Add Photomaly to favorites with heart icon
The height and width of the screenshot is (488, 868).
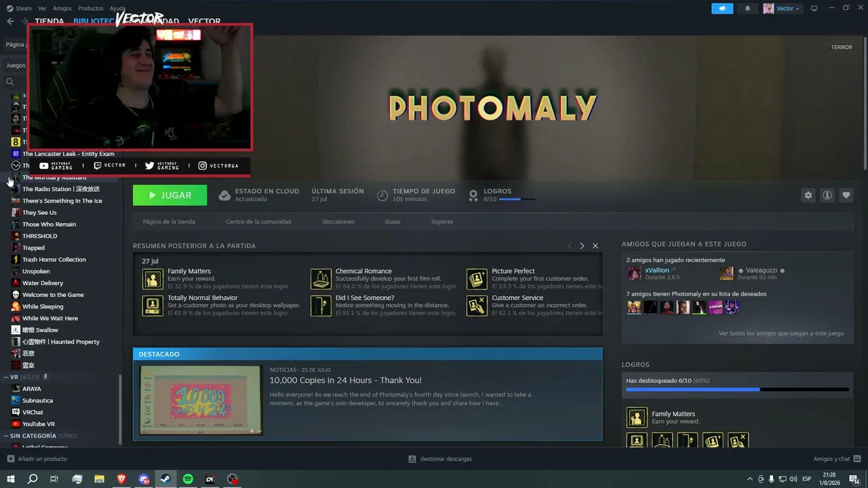click(x=846, y=195)
